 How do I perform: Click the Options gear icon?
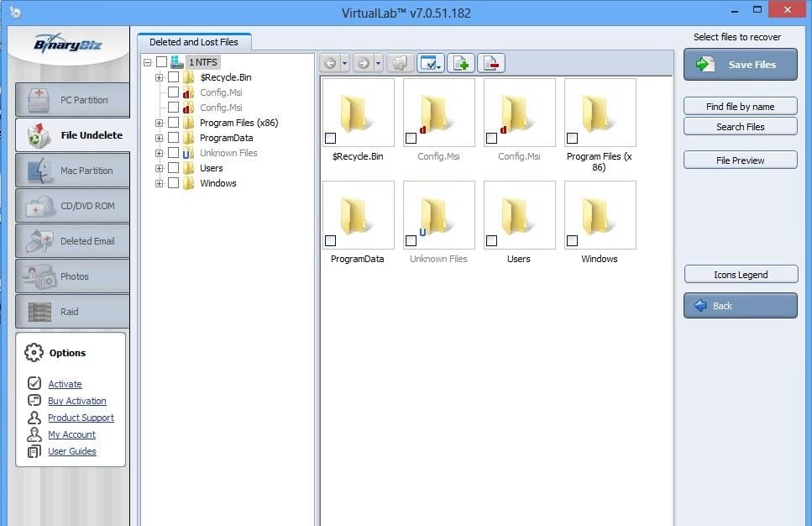point(34,352)
